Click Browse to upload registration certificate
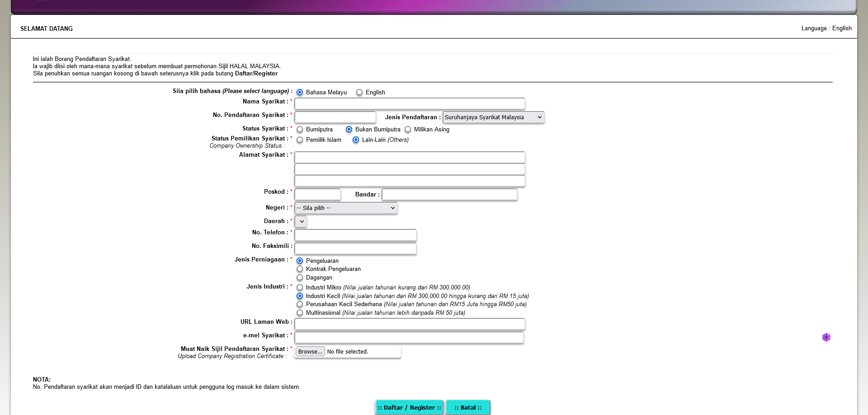Screen dimensions: 868x415 pos(310,352)
